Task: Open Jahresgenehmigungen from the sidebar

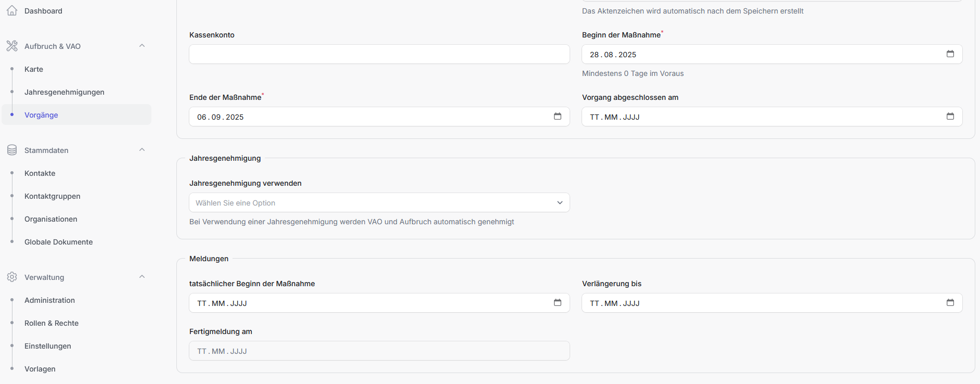Action: click(x=65, y=92)
